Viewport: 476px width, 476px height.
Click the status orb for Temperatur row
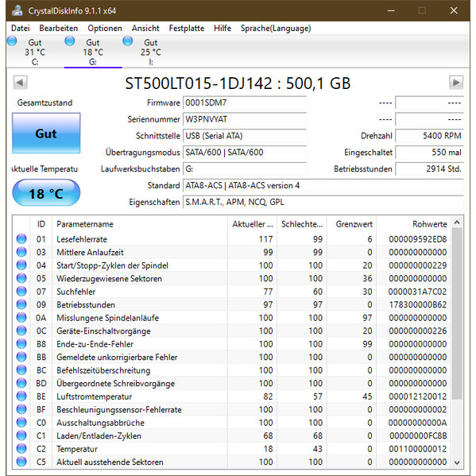[x=21, y=449]
